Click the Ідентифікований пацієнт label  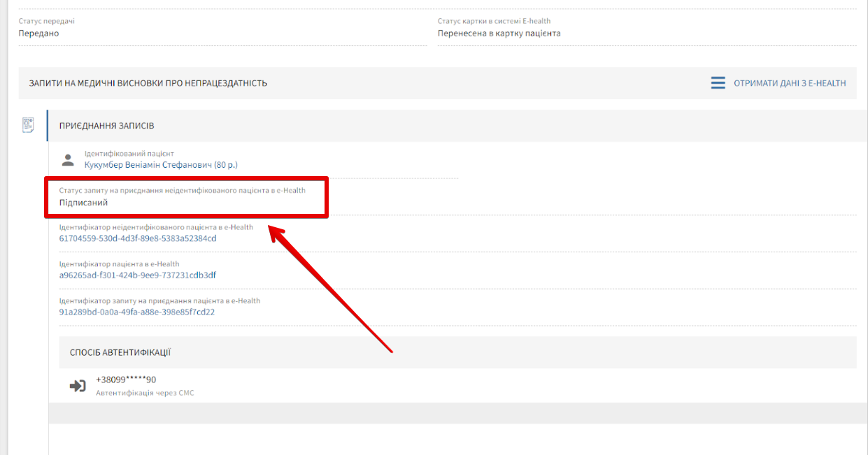(129, 154)
